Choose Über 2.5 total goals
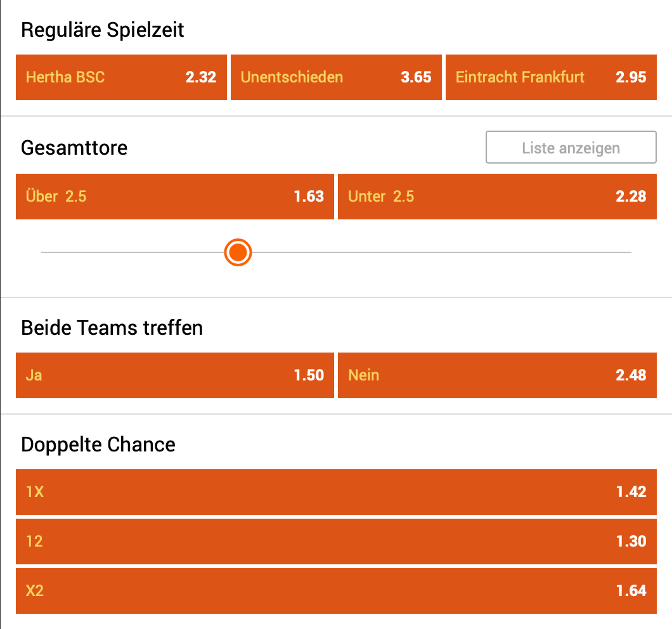This screenshot has width=672, height=629. pyautogui.click(x=174, y=197)
